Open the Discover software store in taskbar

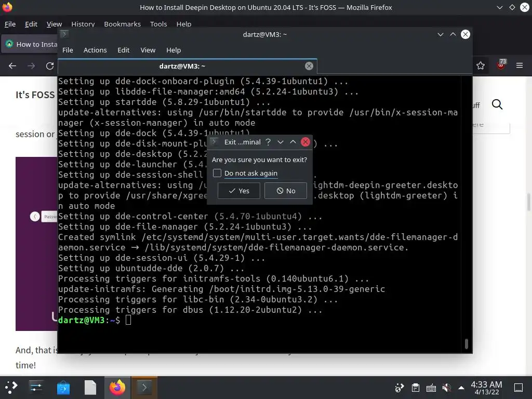(x=63, y=387)
